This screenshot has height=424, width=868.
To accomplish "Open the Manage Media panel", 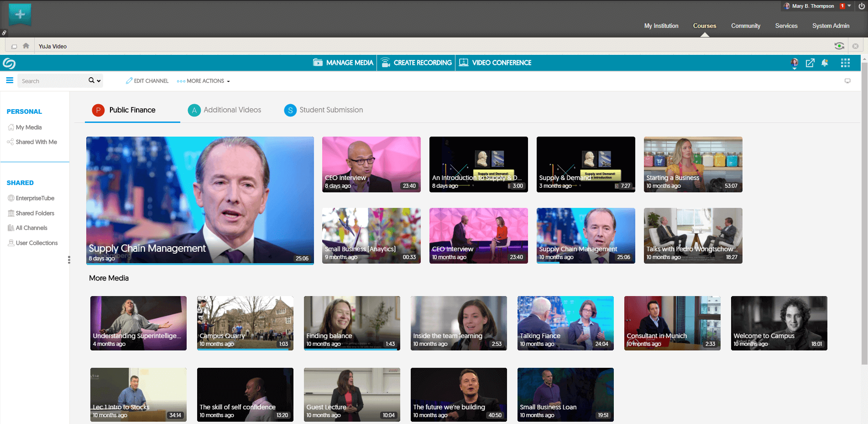I will (343, 63).
